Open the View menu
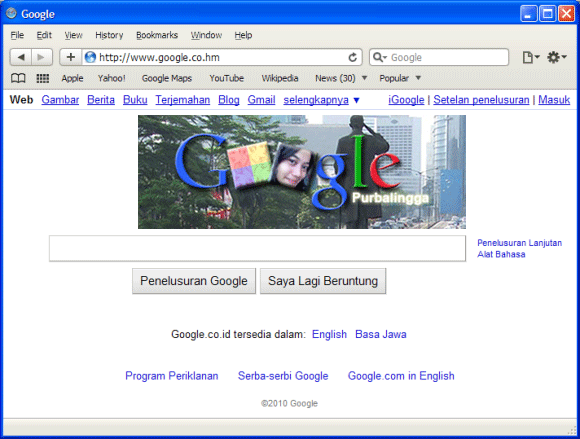This screenshot has width=580, height=439. 73,35
